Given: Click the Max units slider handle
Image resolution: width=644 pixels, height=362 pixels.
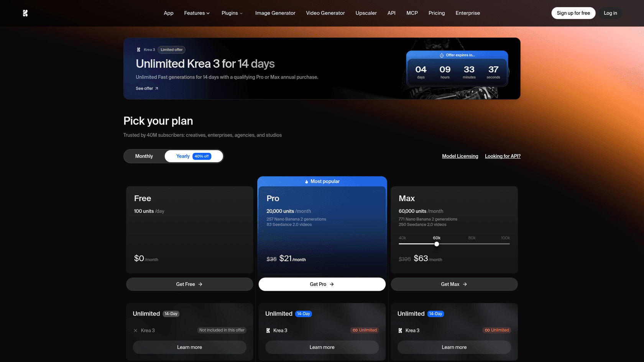Looking at the screenshot, I should coord(437,244).
